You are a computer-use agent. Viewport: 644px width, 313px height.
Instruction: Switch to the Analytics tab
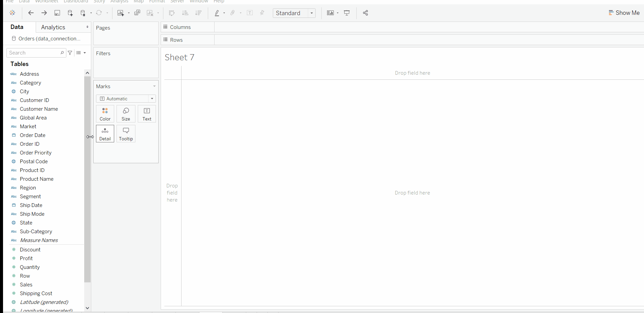tap(53, 27)
